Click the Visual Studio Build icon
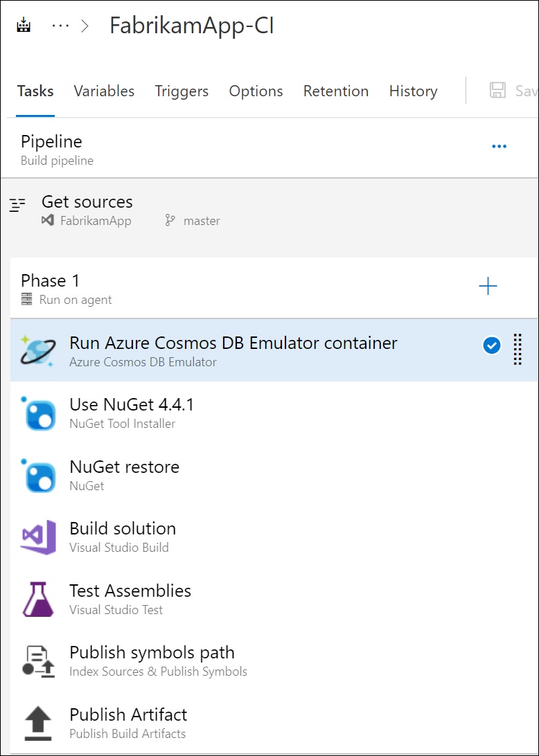The image size is (539, 756). click(x=37, y=537)
